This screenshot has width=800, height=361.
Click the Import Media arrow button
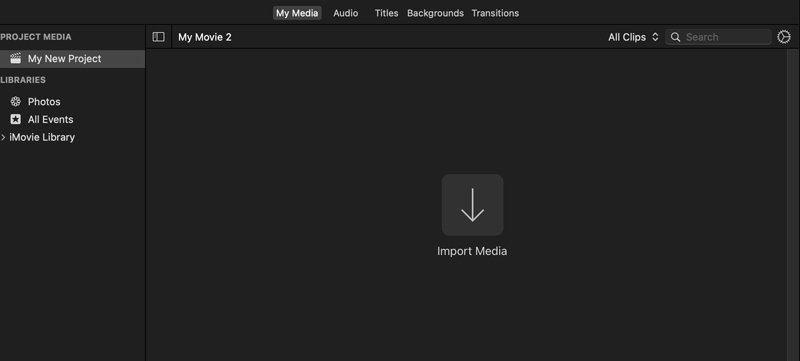click(x=472, y=205)
